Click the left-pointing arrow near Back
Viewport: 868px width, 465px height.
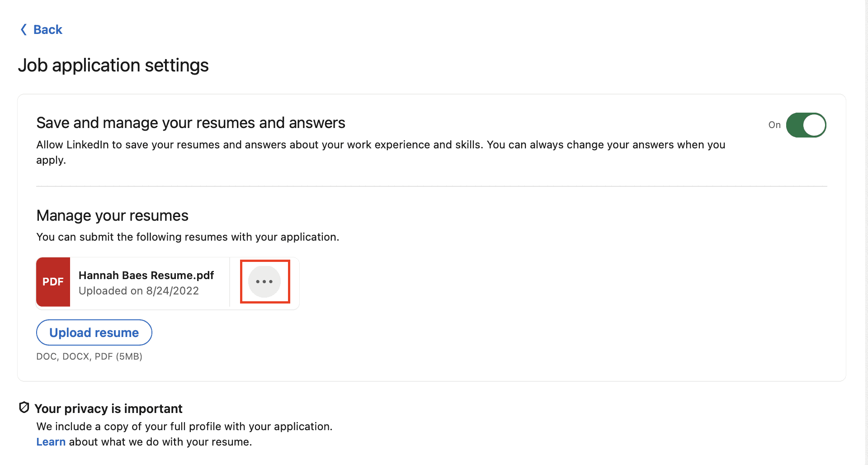(24, 29)
